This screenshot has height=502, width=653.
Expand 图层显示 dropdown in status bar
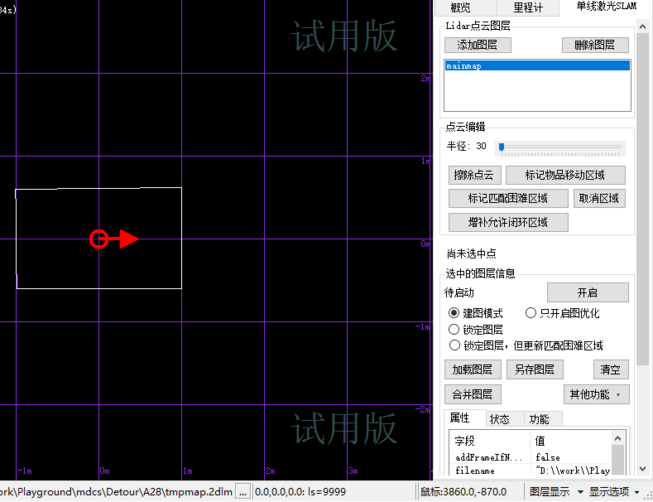pyautogui.click(x=554, y=491)
